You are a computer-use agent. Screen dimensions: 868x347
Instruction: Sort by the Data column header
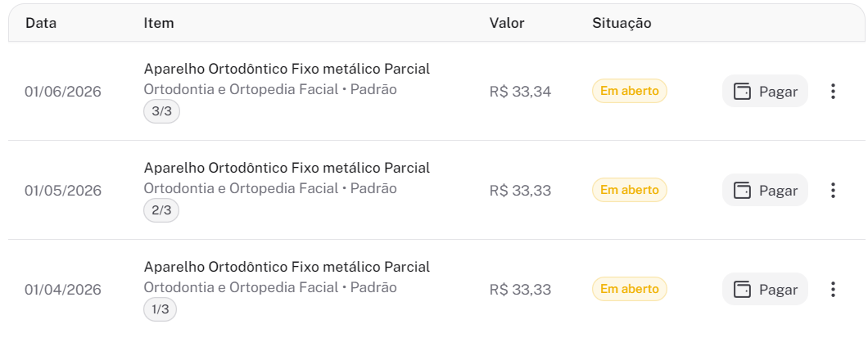[x=41, y=23]
